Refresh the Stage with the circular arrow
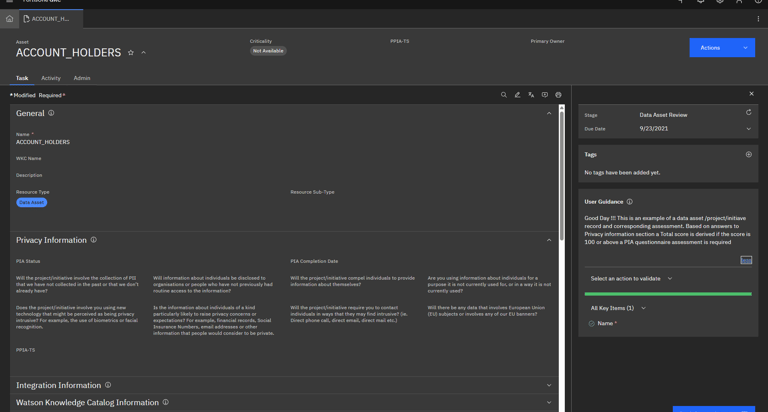Image resolution: width=768 pixels, height=412 pixels. (748, 113)
